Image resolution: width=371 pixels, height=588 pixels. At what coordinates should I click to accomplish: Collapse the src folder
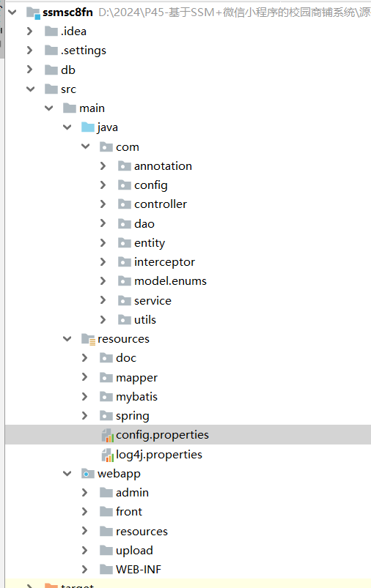point(30,89)
